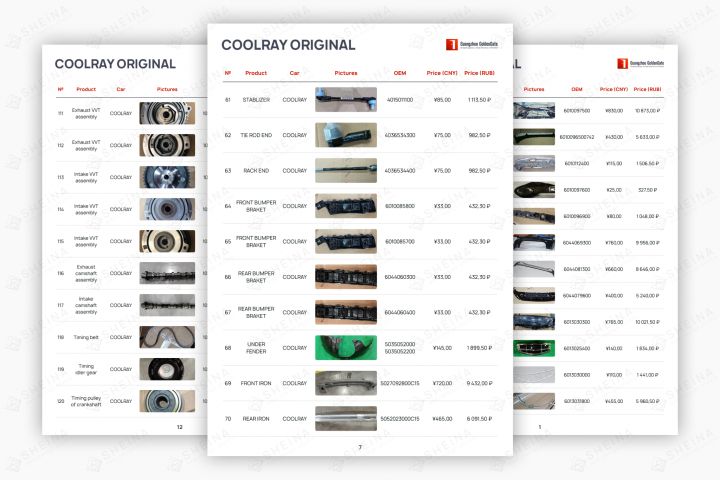Select OEM number 5027092800C15

[400, 383]
